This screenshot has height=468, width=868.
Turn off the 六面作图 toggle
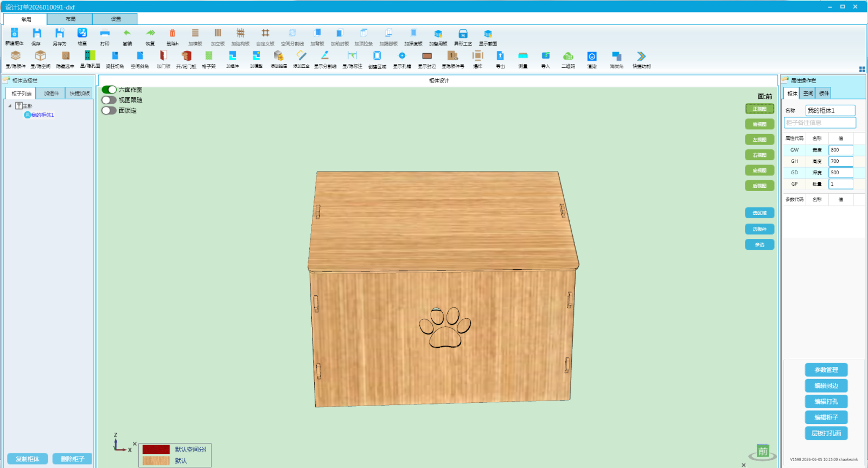tap(109, 90)
